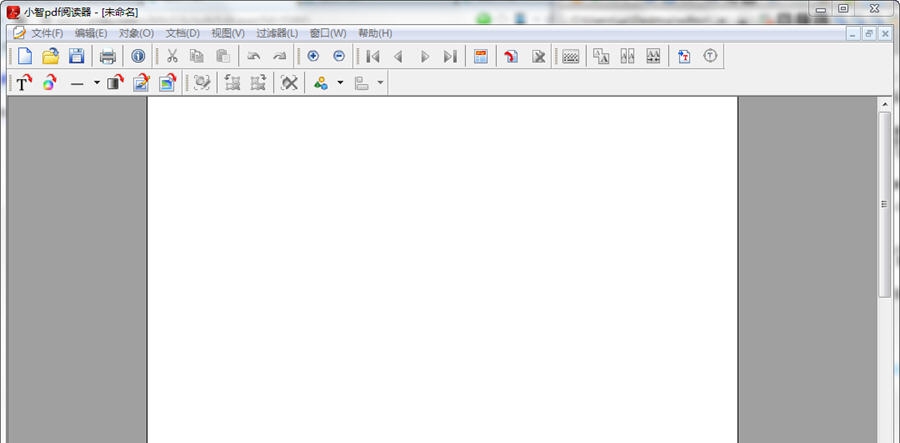Open the 视图(V) menu
This screenshot has height=443, width=900.
(228, 33)
